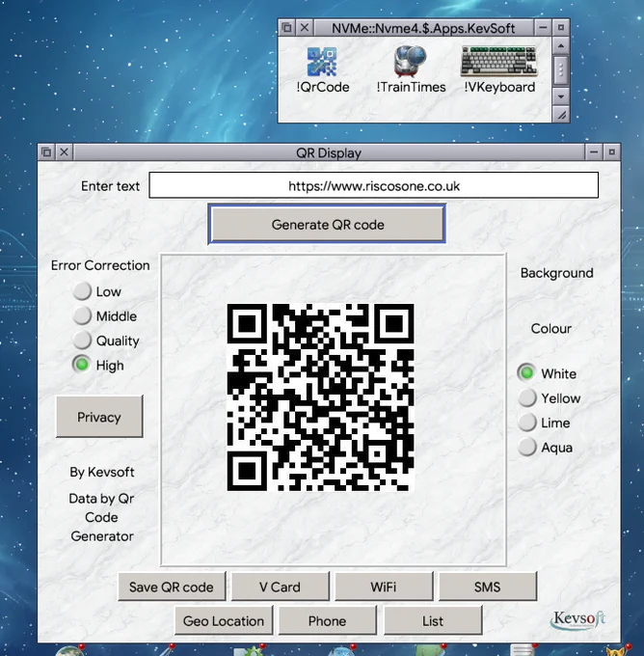Click the Generate QR code button
The width and height of the screenshot is (644, 656).
(327, 225)
